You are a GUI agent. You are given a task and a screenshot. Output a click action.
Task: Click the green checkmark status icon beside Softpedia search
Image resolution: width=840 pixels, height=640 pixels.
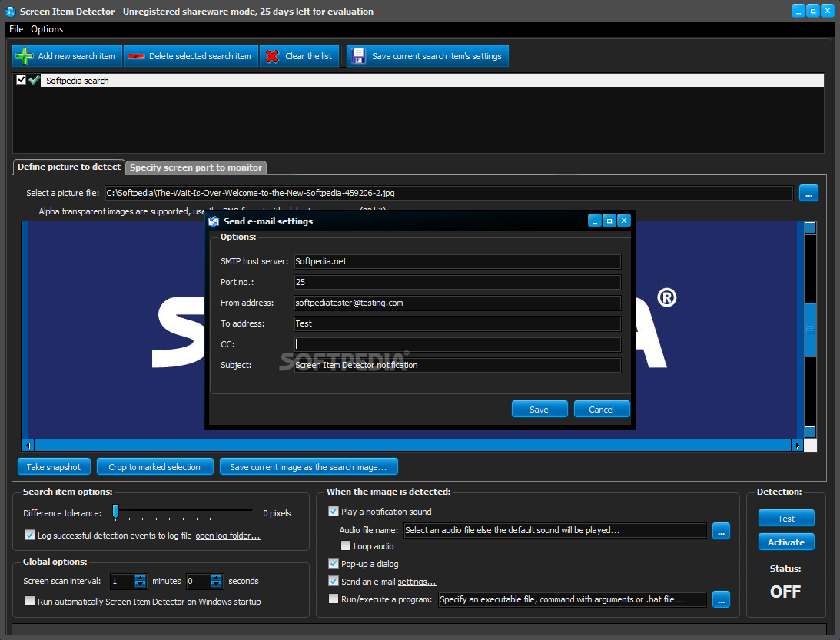tap(35, 80)
